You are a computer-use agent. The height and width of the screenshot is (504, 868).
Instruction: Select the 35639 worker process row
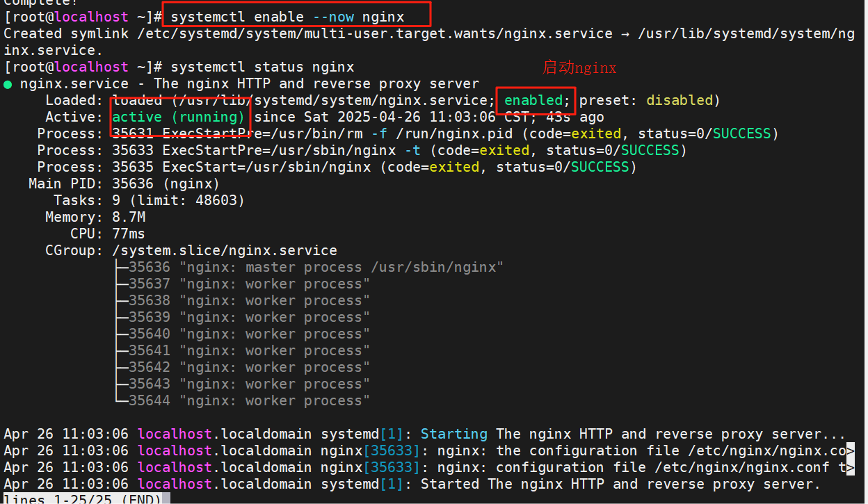click(x=241, y=317)
